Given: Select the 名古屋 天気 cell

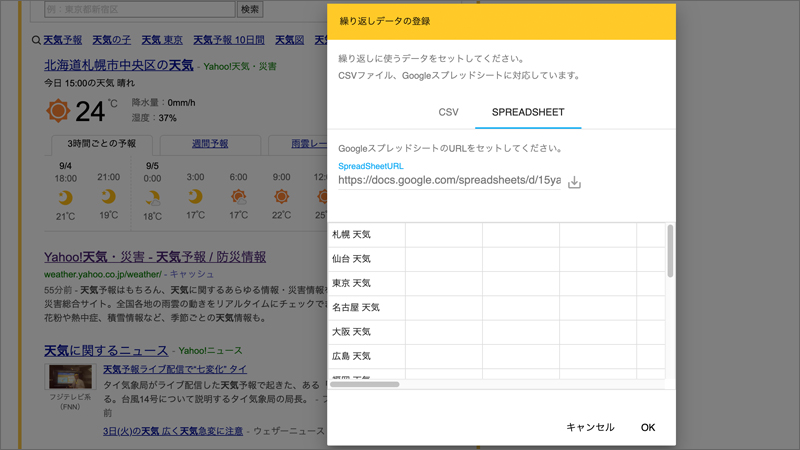Looking at the screenshot, I should tap(366, 308).
